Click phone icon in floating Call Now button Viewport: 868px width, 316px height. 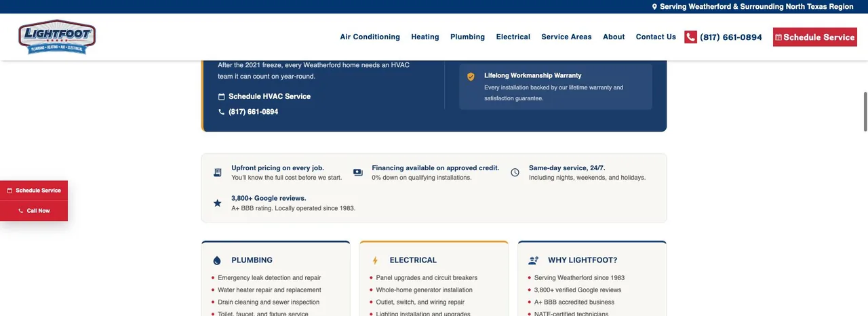(x=21, y=211)
